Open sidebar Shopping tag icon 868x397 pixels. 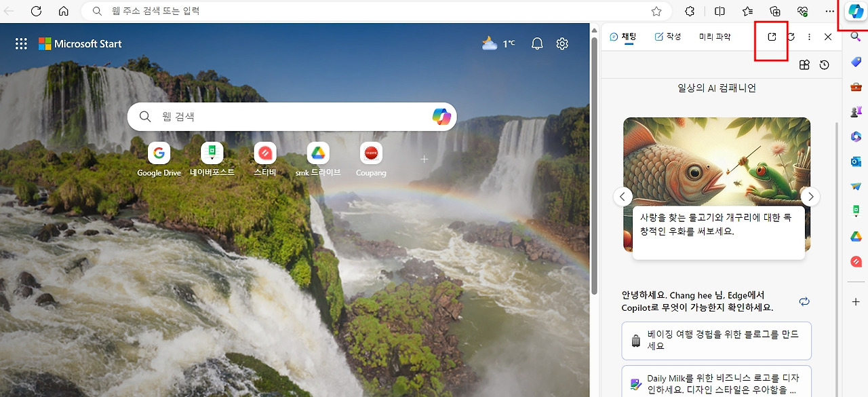856,62
